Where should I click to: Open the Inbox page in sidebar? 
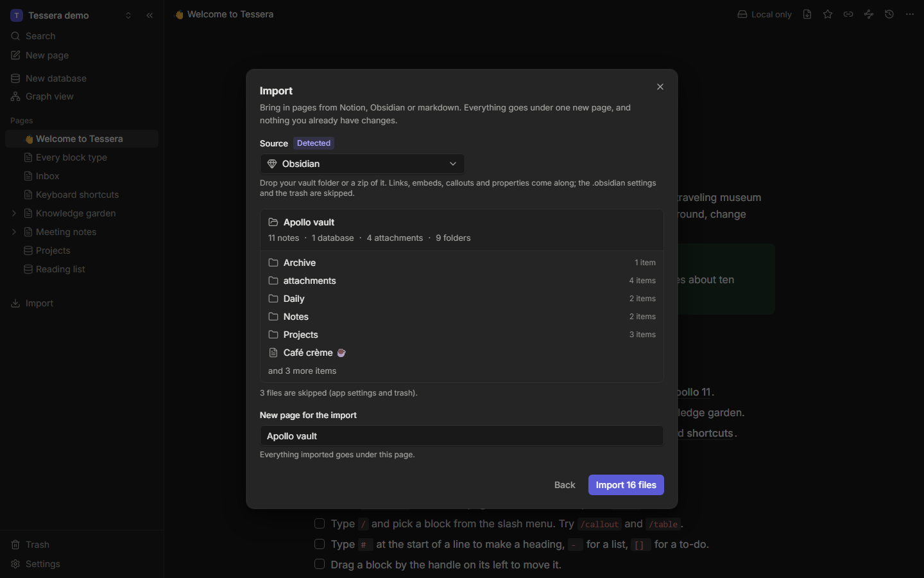[81, 176]
